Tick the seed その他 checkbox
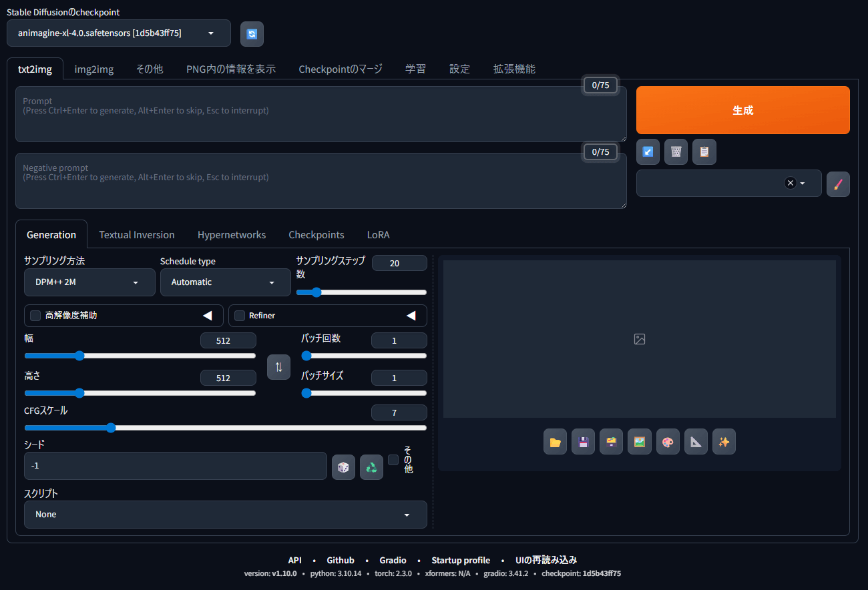868x590 pixels. coord(393,460)
